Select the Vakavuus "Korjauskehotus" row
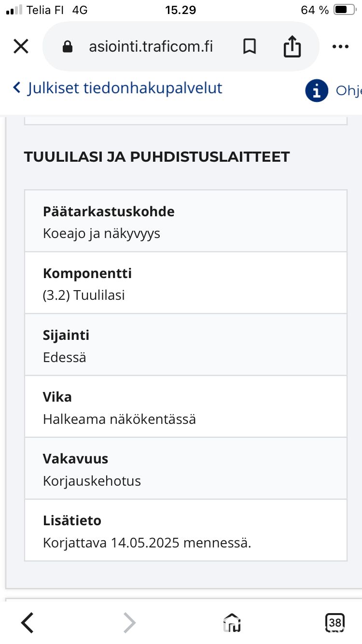The width and height of the screenshot is (362, 644). (x=186, y=468)
